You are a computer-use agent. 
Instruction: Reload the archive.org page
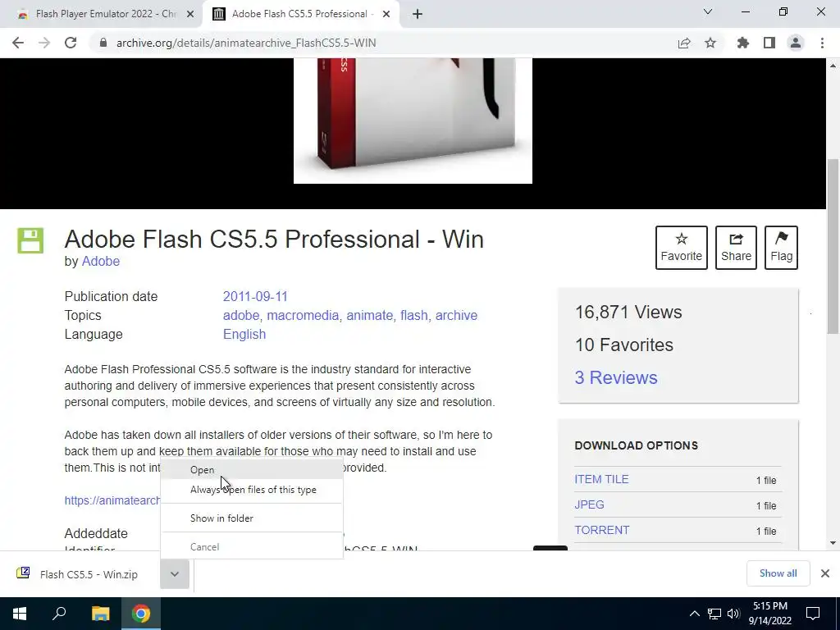tap(71, 43)
